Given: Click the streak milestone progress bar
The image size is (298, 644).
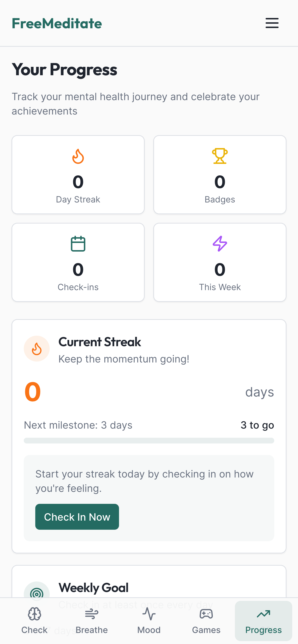Looking at the screenshot, I should coord(149,441).
